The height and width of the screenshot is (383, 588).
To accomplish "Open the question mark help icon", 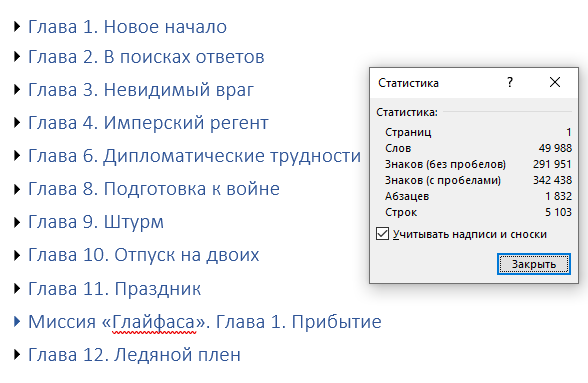I will tap(510, 82).
